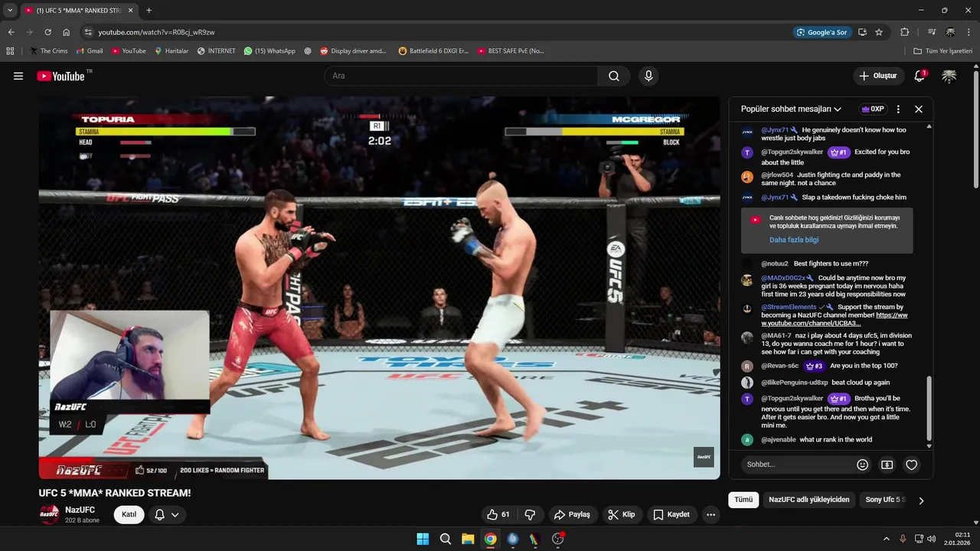The image size is (980, 551).
Task: Open the Chrome tab search dropdown
Action: 10,11
